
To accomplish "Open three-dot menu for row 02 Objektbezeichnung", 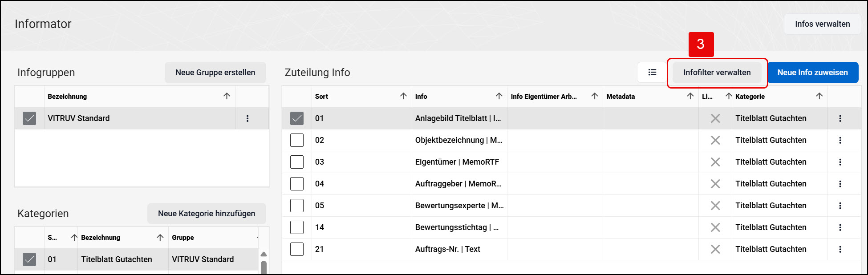I will click(840, 140).
